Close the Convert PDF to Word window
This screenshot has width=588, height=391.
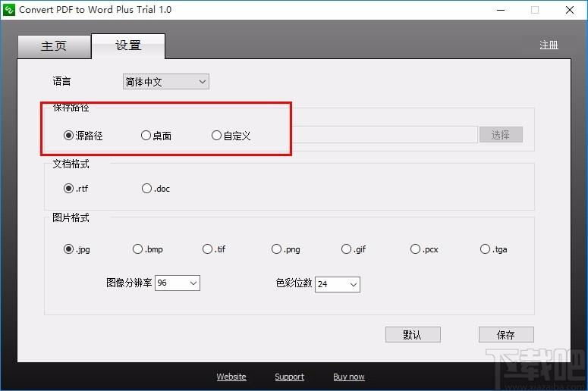pyautogui.click(x=570, y=10)
